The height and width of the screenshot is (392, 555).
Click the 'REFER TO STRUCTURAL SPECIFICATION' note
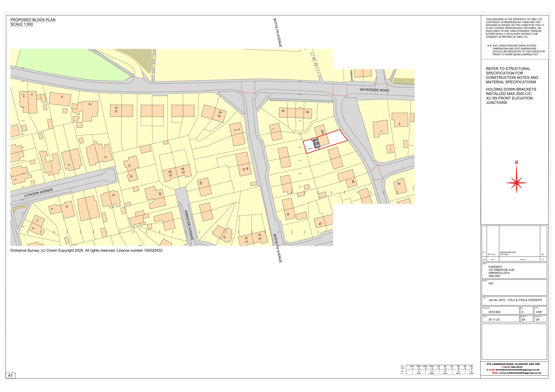(512, 75)
